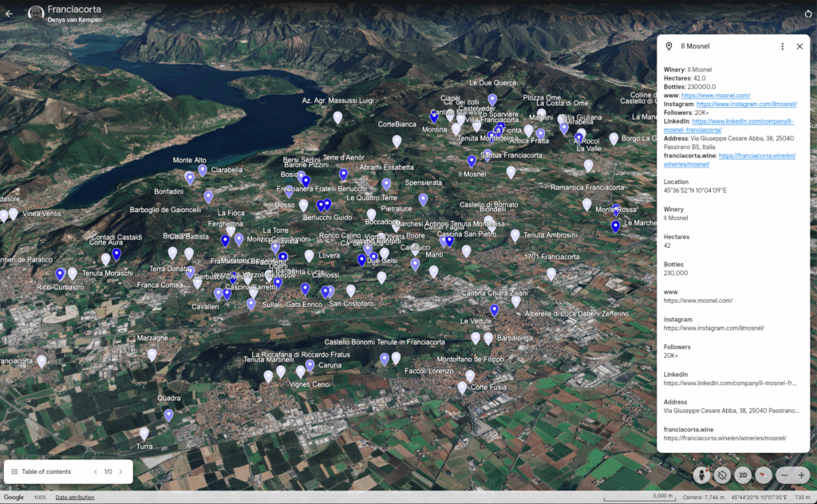Image resolution: width=817 pixels, height=504 pixels.
Task: Click the Location coordinates 45°36'52"N value
Action: point(695,191)
